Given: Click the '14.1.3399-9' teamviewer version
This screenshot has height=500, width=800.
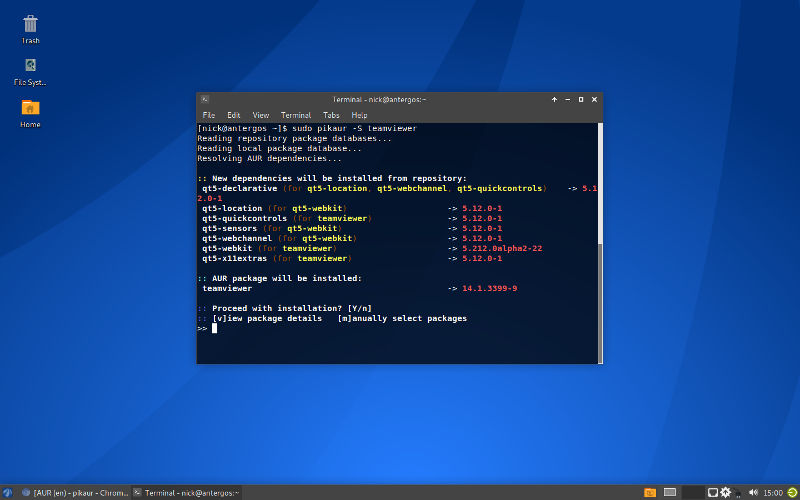Looking at the screenshot, I should pyautogui.click(x=490, y=288).
